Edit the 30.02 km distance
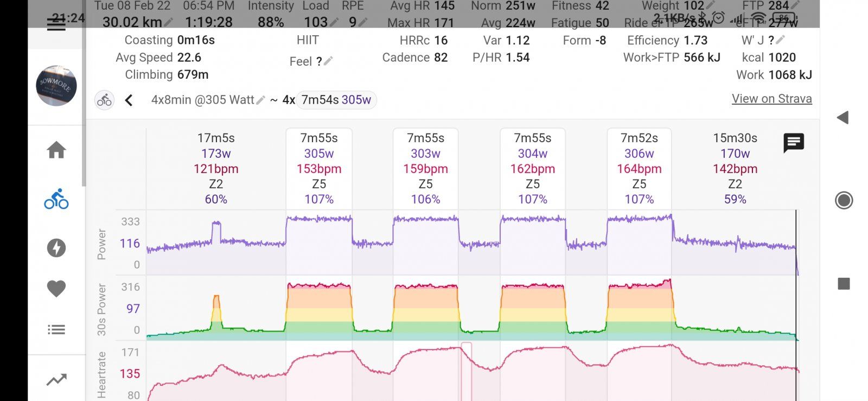This screenshot has height=401, width=868. tap(169, 22)
